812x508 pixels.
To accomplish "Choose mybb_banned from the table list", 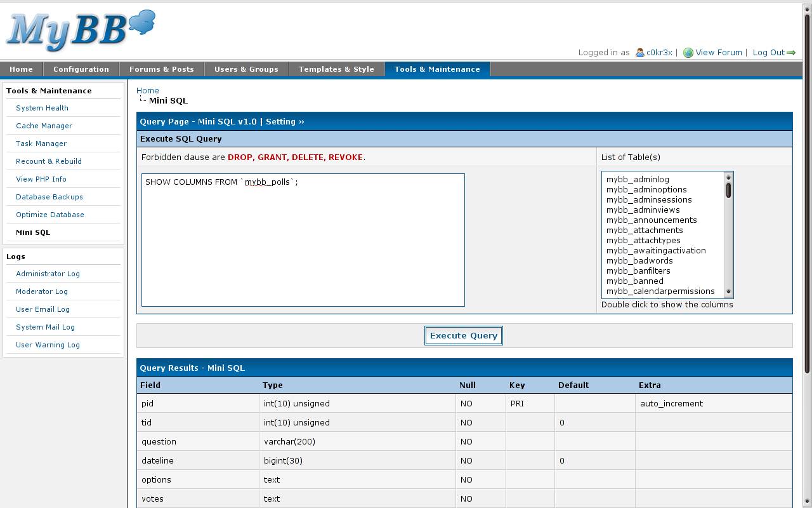I will (634, 281).
